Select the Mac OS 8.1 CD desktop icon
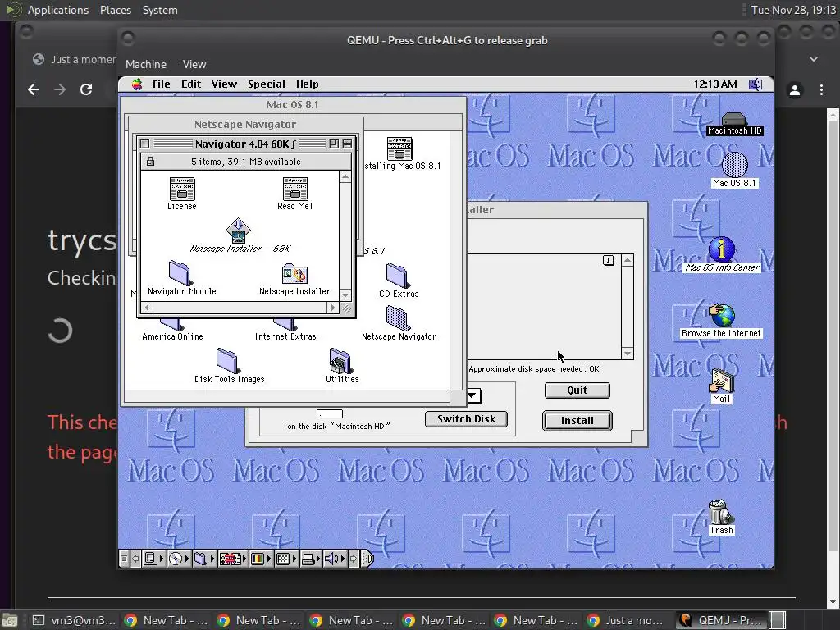 734,165
